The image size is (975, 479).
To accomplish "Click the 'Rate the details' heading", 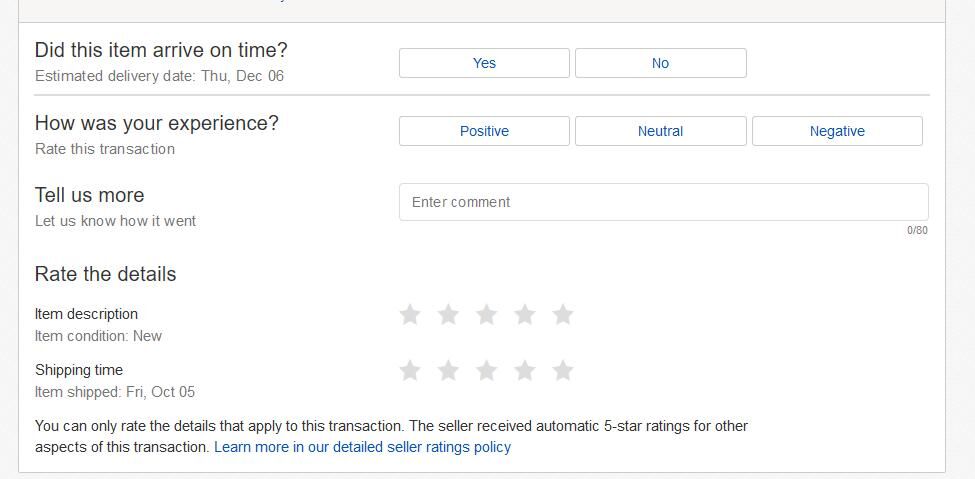I will 105,274.
